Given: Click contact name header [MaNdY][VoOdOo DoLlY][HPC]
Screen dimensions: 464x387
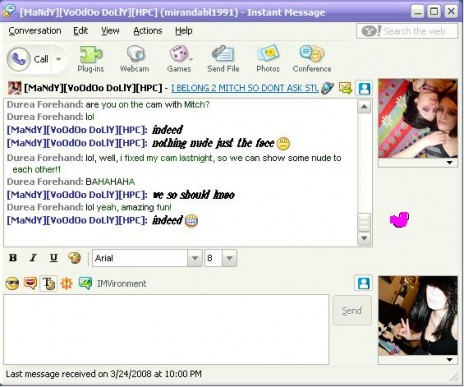Looking at the screenshot, I should pyautogui.click(x=93, y=88).
